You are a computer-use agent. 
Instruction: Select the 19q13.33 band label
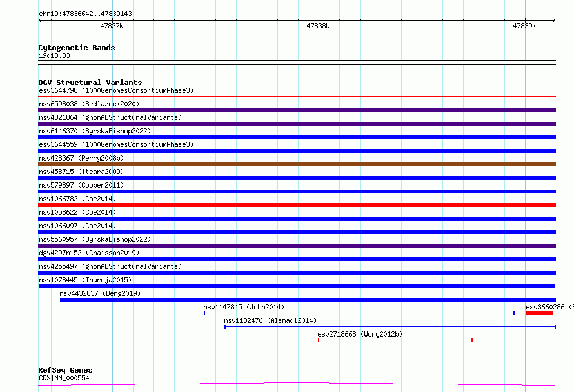(54, 55)
